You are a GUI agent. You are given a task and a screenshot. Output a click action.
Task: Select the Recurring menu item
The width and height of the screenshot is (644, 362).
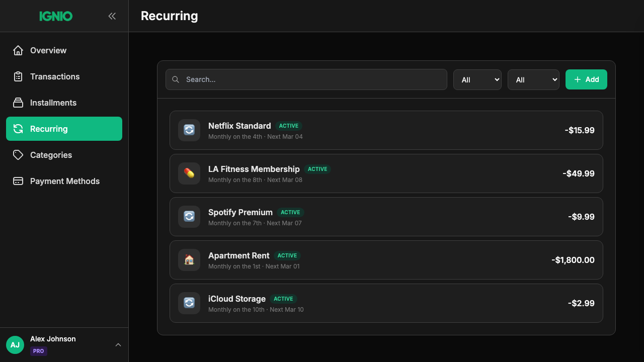(x=64, y=129)
